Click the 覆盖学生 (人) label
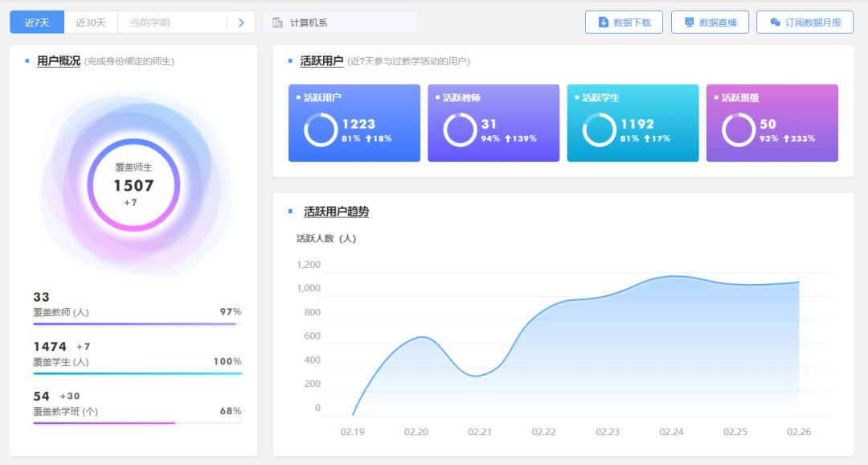The height and width of the screenshot is (465, 868). (61, 362)
